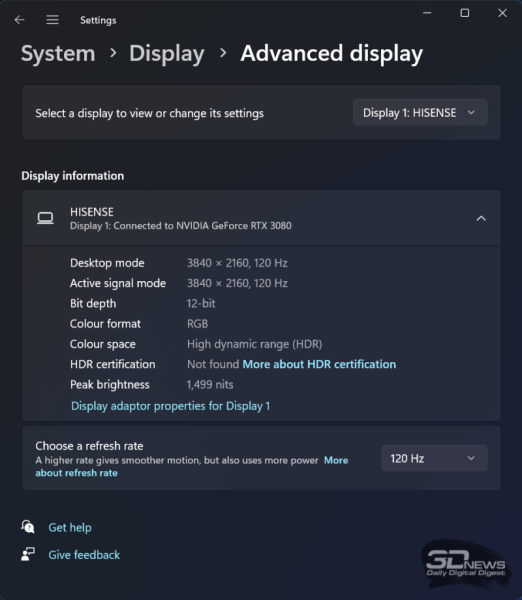Viewport: 522px width, 600px height.
Task: Collapse the HISENSE display information section
Action: 481,218
